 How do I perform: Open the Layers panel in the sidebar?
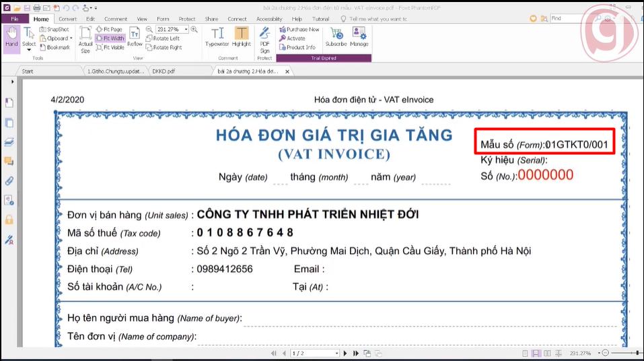pos(9,142)
